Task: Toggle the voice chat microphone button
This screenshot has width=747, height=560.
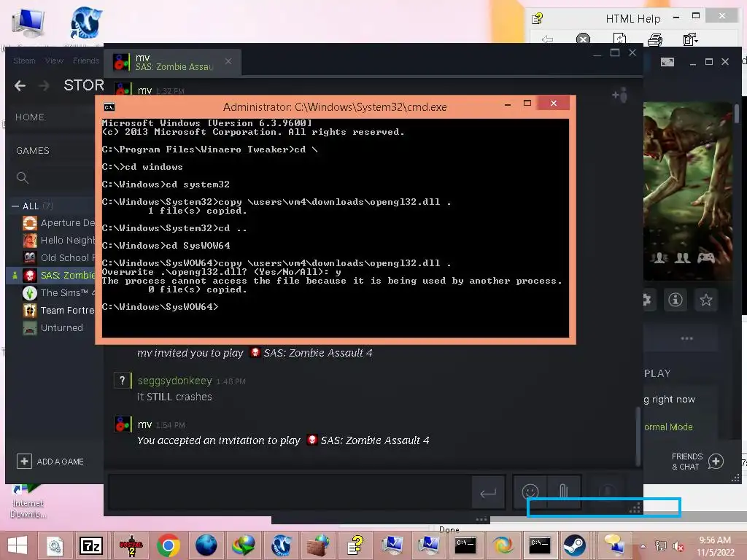Action: 607,491
